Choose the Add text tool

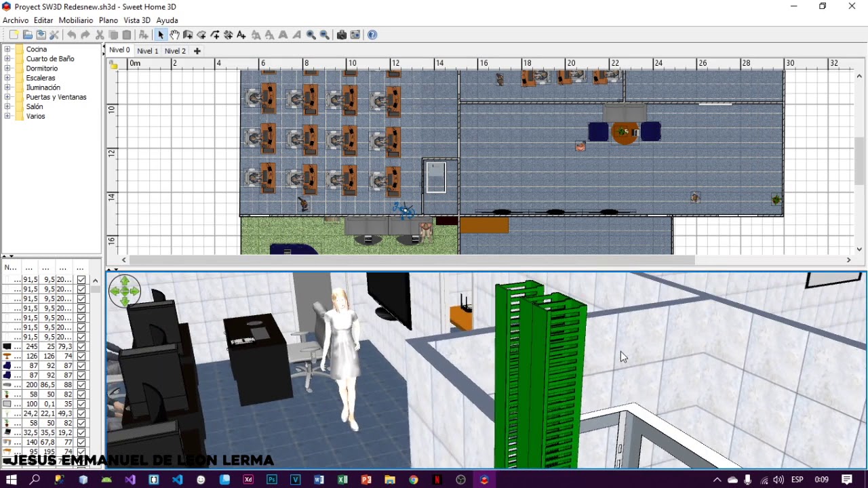[x=242, y=35]
